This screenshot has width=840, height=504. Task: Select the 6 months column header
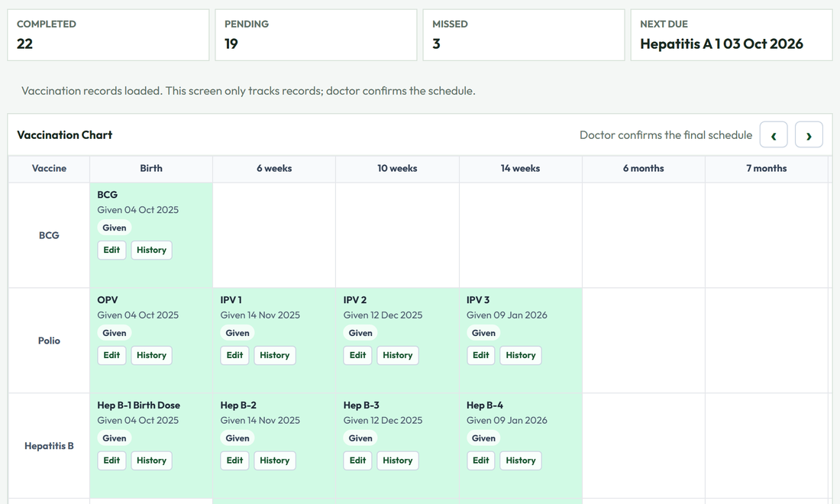644,169
